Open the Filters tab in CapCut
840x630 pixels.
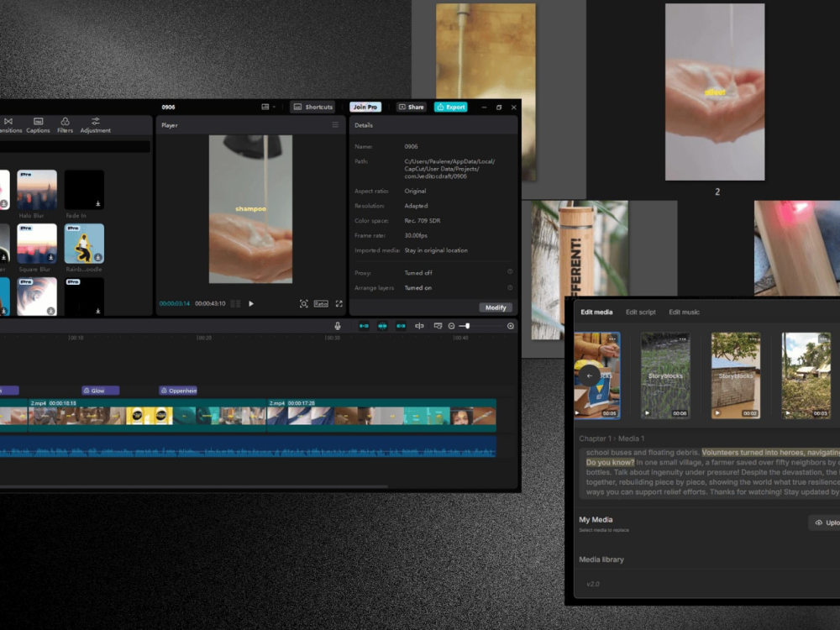click(65, 125)
